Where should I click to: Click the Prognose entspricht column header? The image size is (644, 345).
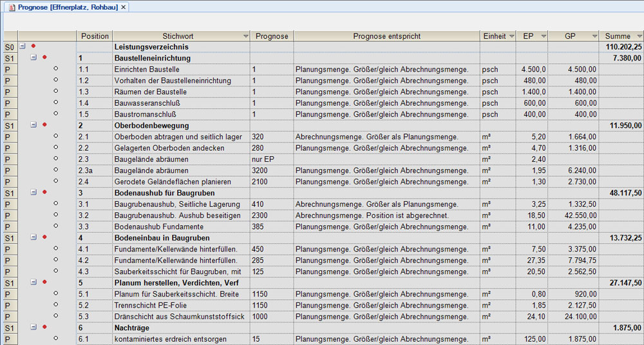[386, 36]
